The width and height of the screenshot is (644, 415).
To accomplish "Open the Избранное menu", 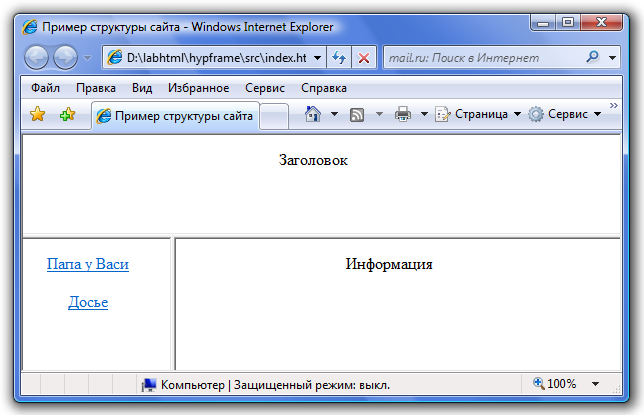I will 198,88.
